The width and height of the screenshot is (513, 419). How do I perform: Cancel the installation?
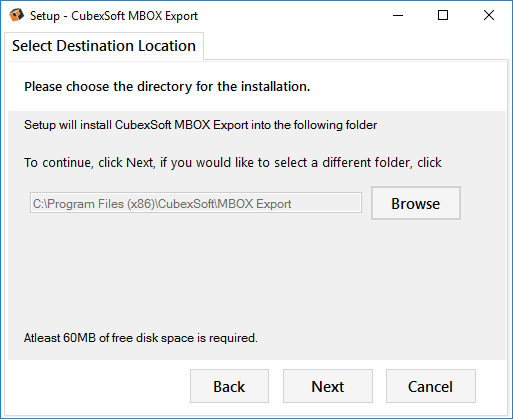pyautogui.click(x=431, y=386)
